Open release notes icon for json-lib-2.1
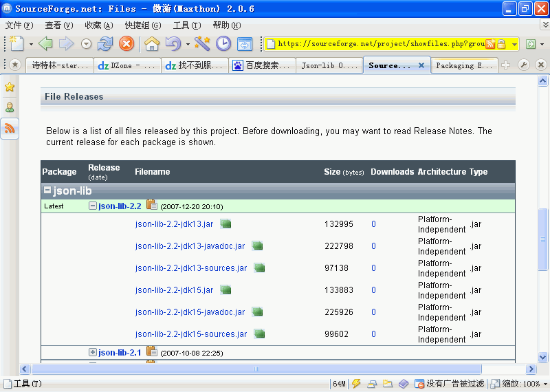The height and width of the screenshot is (392, 550). click(151, 351)
